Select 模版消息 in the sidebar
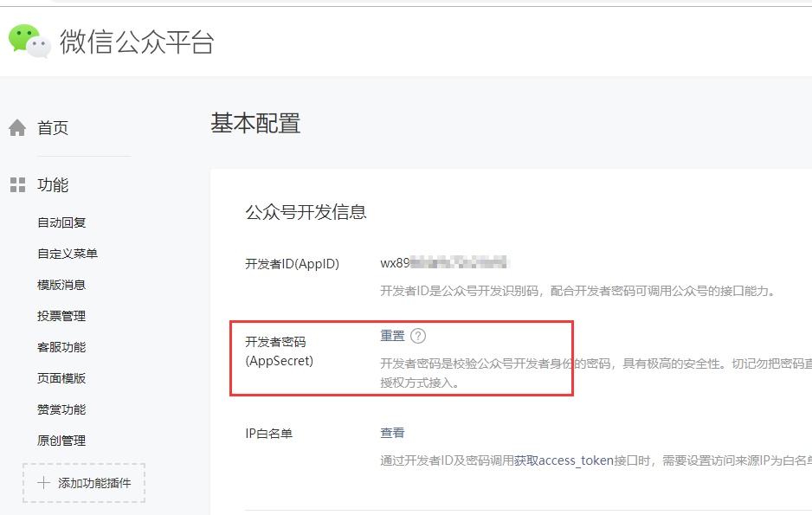Viewport: 812px width, 515px height. 61,285
